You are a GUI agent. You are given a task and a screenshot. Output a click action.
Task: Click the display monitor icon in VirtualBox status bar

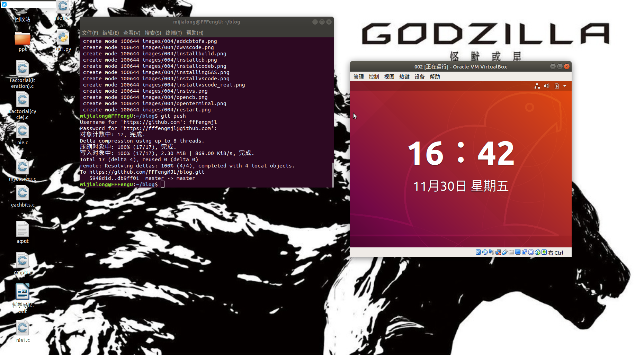pyautogui.click(x=518, y=252)
